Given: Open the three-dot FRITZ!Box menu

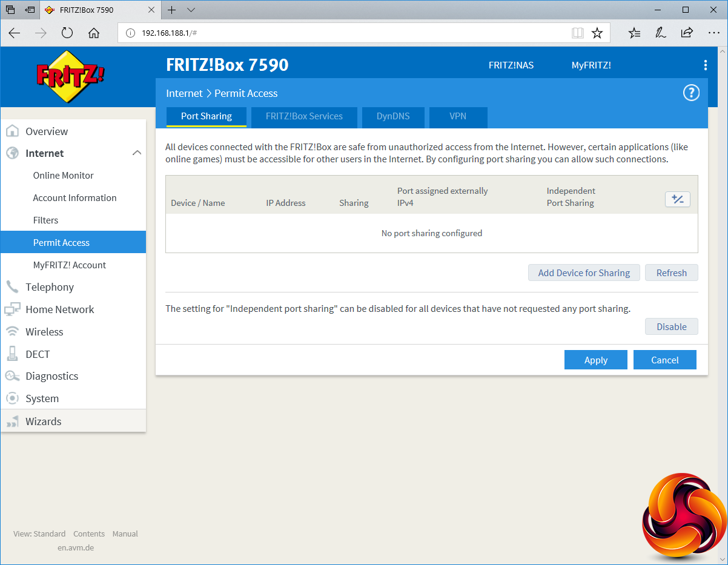Looking at the screenshot, I should (x=705, y=65).
